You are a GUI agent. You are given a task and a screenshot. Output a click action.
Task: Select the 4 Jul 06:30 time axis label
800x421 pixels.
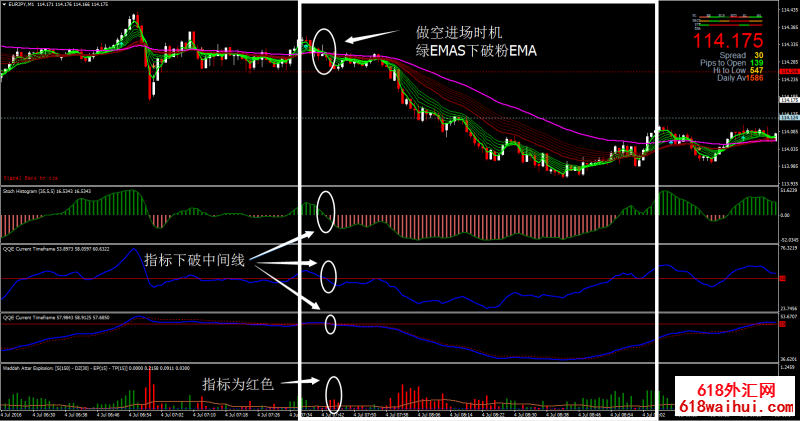(44, 415)
